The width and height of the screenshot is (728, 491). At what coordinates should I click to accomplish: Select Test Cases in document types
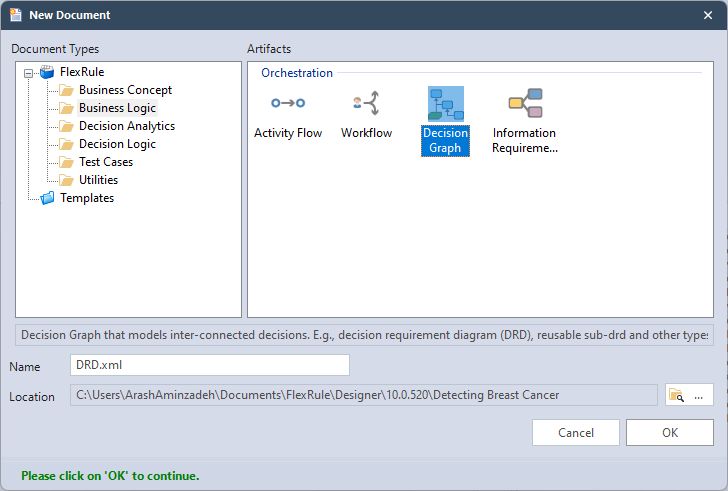[x=106, y=162]
